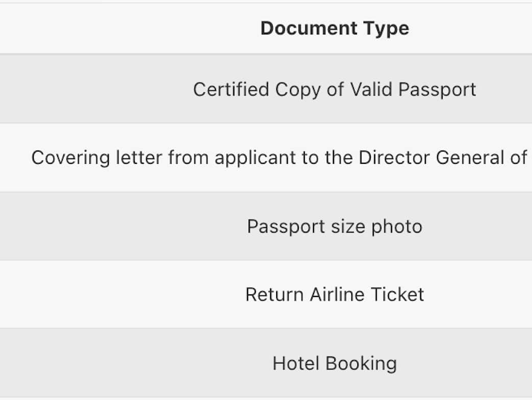
Task: Click the Covering letter from applicant row
Action: 278,158
